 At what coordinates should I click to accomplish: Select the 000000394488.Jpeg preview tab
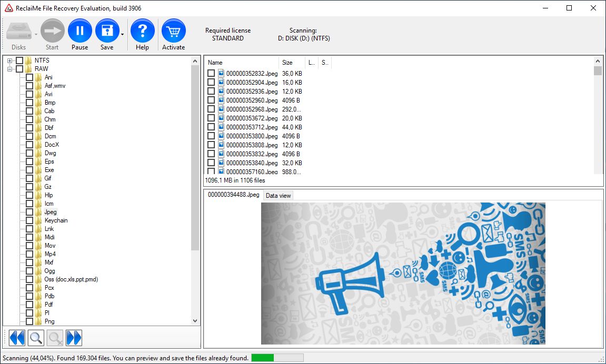point(233,195)
